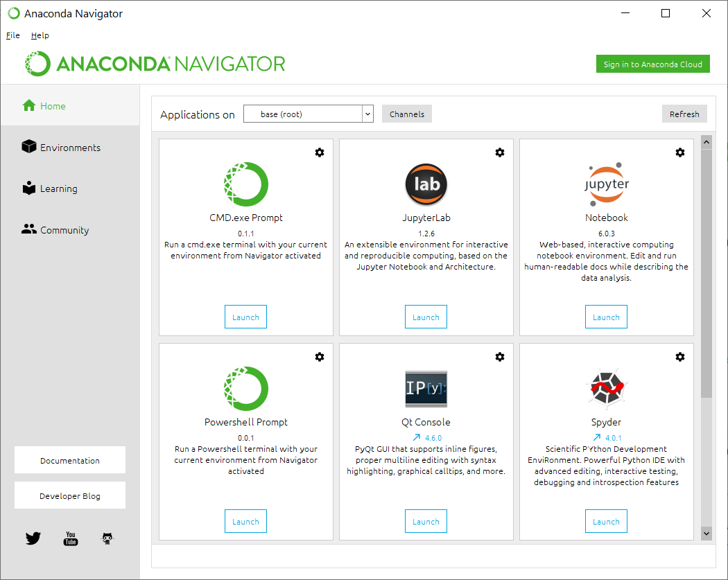
Task: Open settings gear on Spyder card
Action: click(679, 357)
